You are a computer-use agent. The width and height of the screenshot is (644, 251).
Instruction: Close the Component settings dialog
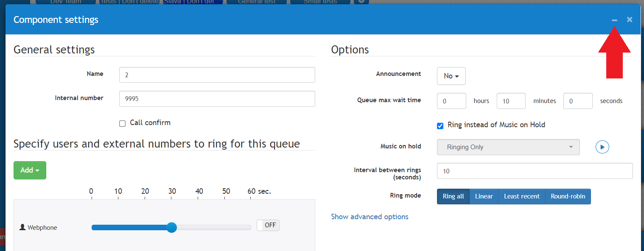point(630,20)
